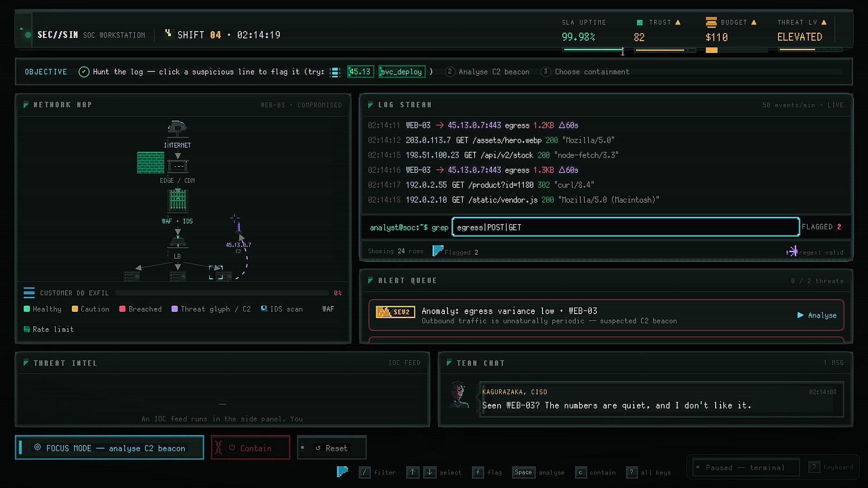Click the Threat LV warning triangle
This screenshot has width=868, height=488.
click(x=824, y=23)
